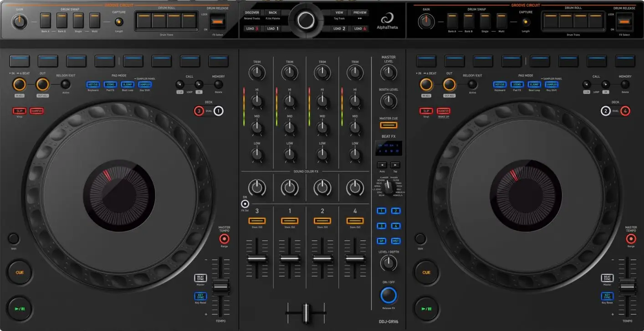
Task: Click the Discover button
Action: tap(252, 13)
